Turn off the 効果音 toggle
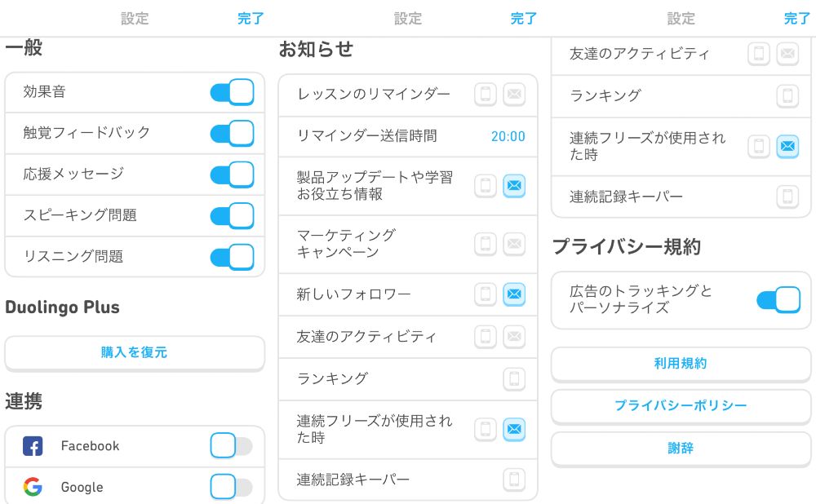The width and height of the screenshot is (816, 504). click(x=232, y=92)
